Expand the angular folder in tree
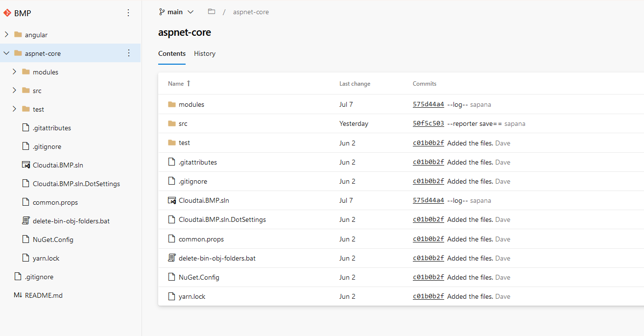 pyautogui.click(x=6, y=35)
